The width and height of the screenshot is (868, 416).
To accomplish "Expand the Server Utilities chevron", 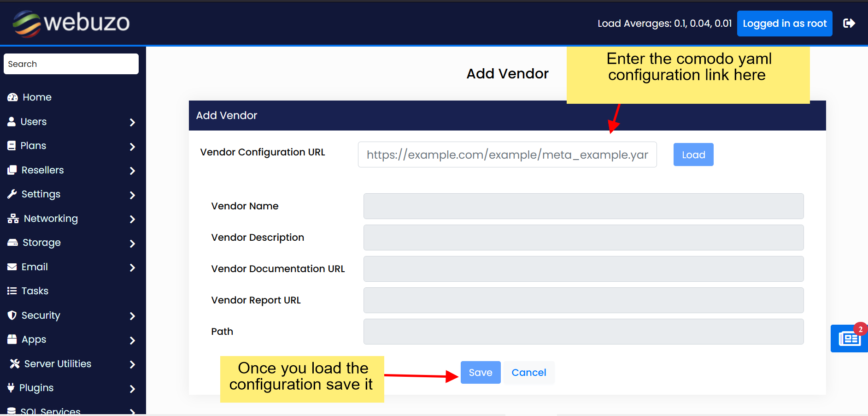I will click(x=132, y=364).
